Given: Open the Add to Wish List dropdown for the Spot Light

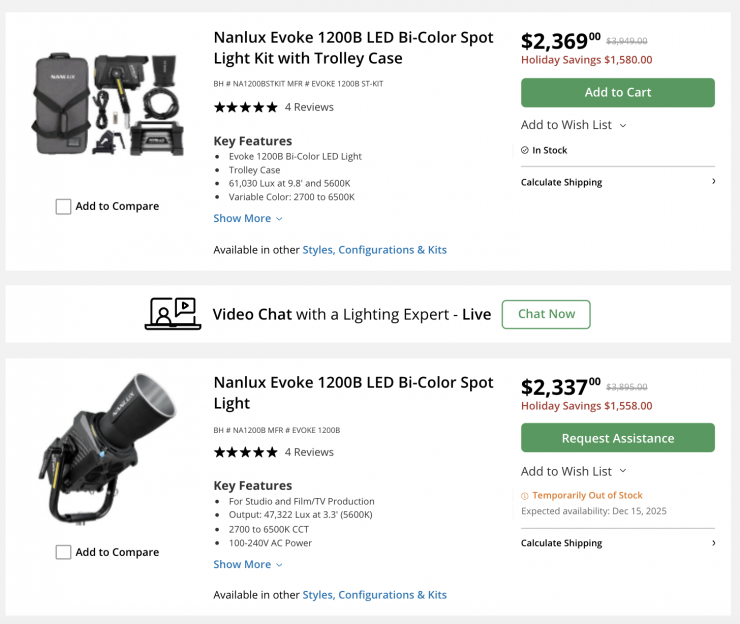Looking at the screenshot, I should point(573,471).
